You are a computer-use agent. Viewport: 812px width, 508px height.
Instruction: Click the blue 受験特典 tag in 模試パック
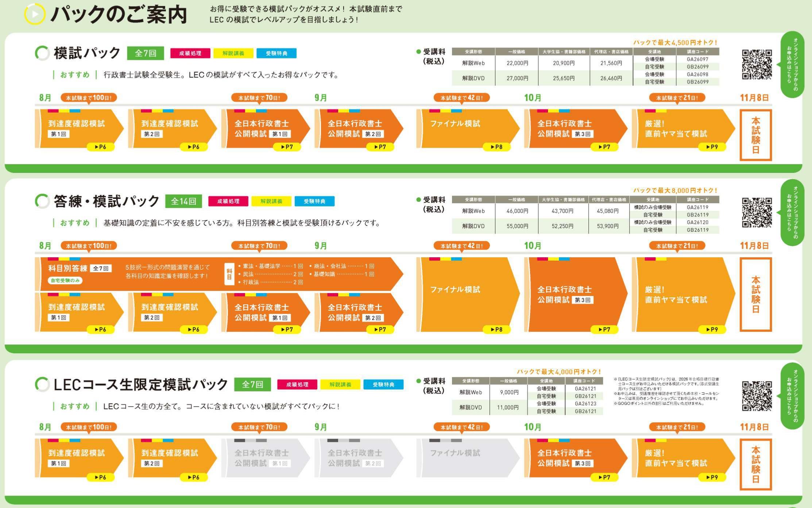pos(277,53)
